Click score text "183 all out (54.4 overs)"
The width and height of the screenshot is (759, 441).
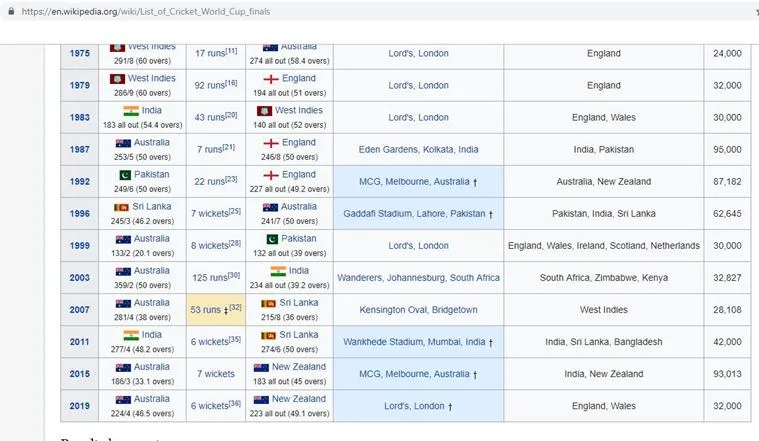pos(142,125)
